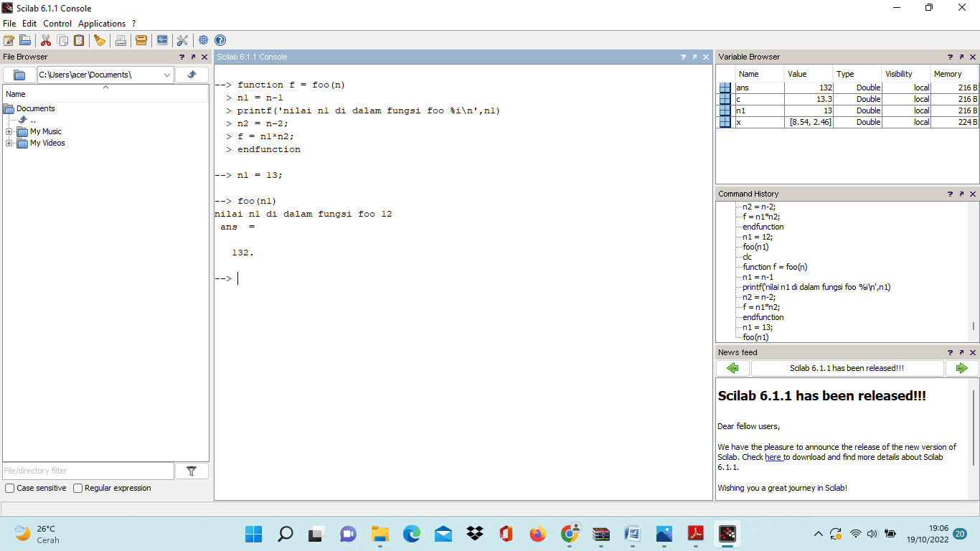Select variable 'x' row in Variable Browser
980x551 pixels.
(847, 122)
